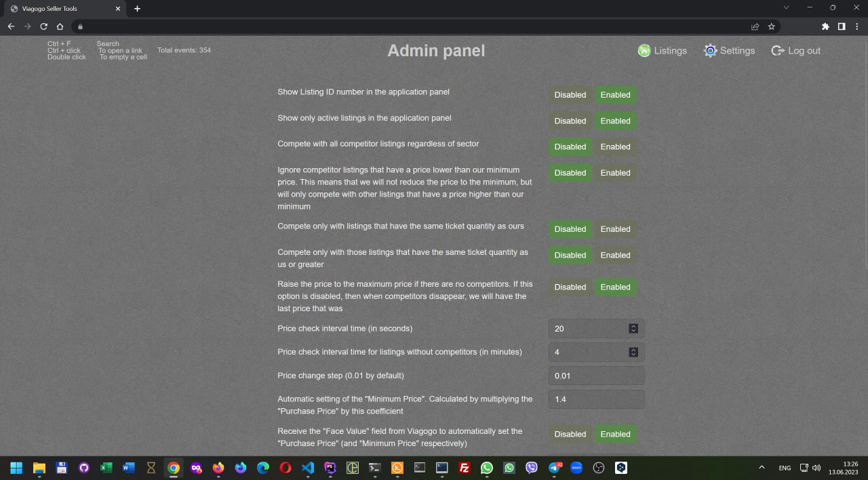
Task: Enable showing Listing ID number
Action: (x=615, y=95)
